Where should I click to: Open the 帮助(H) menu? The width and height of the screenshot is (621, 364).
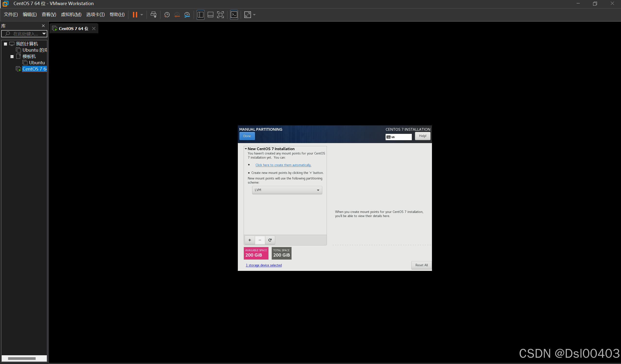pos(117,15)
